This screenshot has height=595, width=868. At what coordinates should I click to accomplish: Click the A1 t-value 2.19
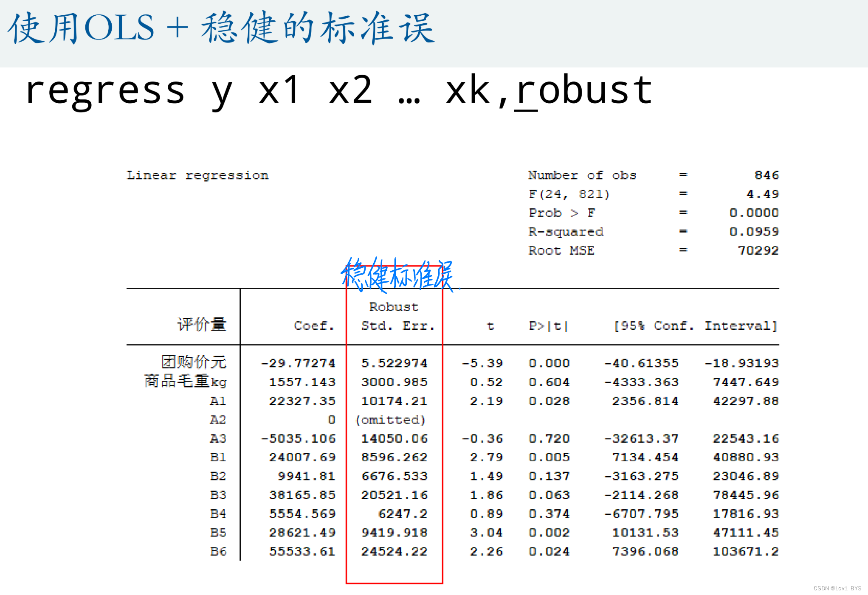[x=486, y=401]
